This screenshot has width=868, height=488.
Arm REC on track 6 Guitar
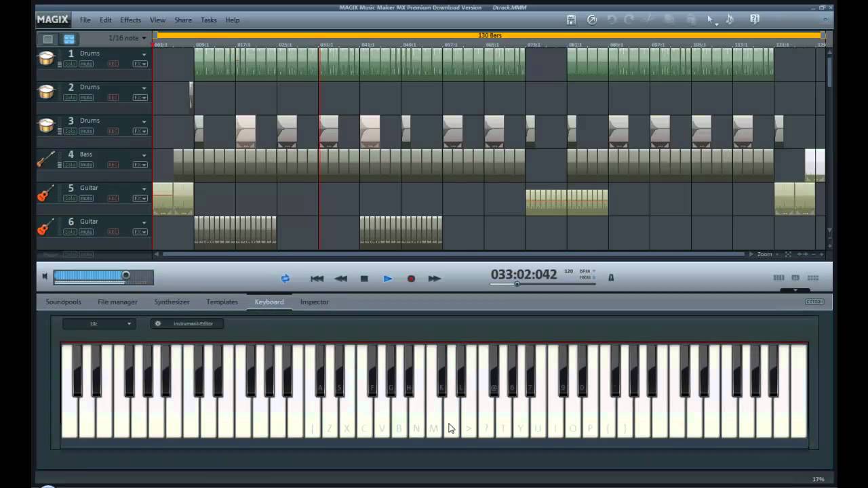pos(113,232)
